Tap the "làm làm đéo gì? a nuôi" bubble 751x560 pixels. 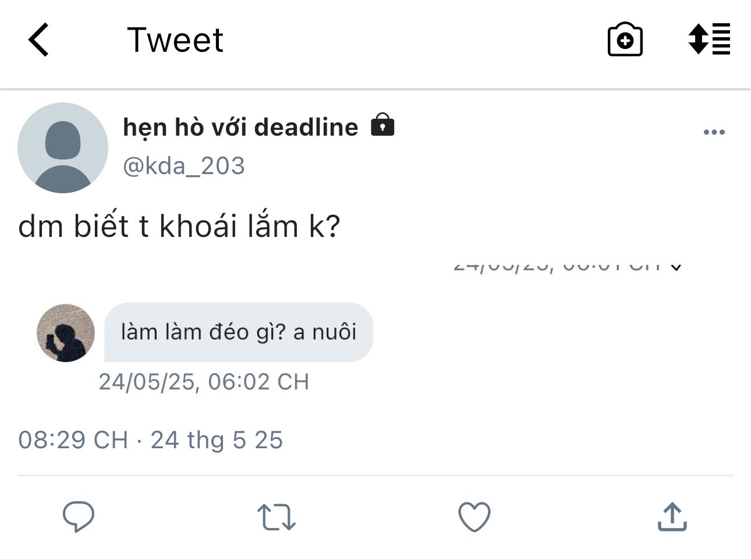238,332
